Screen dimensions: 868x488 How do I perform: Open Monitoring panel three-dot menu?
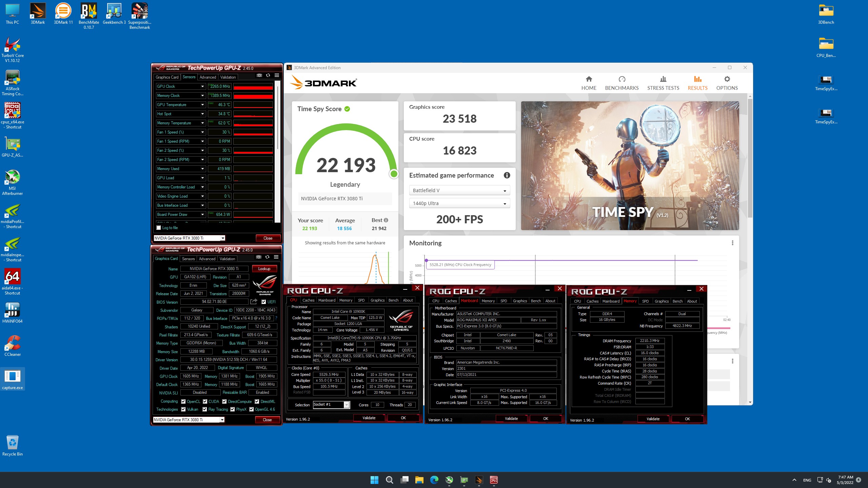coord(732,243)
